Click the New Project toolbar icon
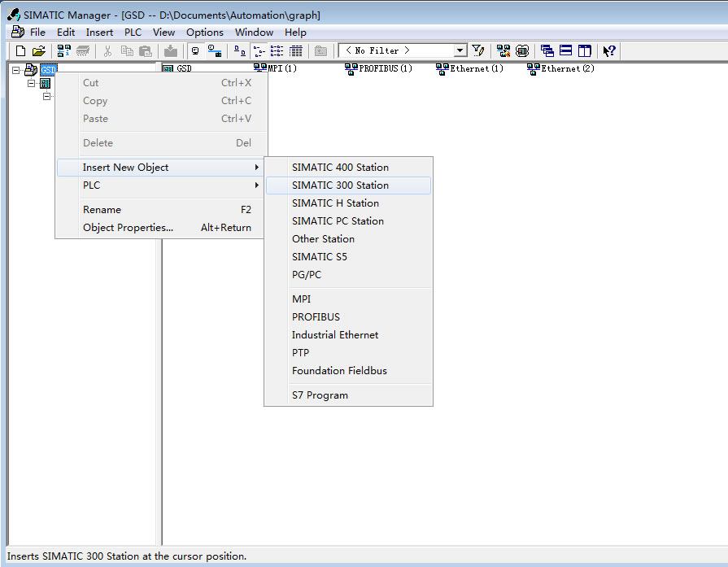 coord(20,50)
